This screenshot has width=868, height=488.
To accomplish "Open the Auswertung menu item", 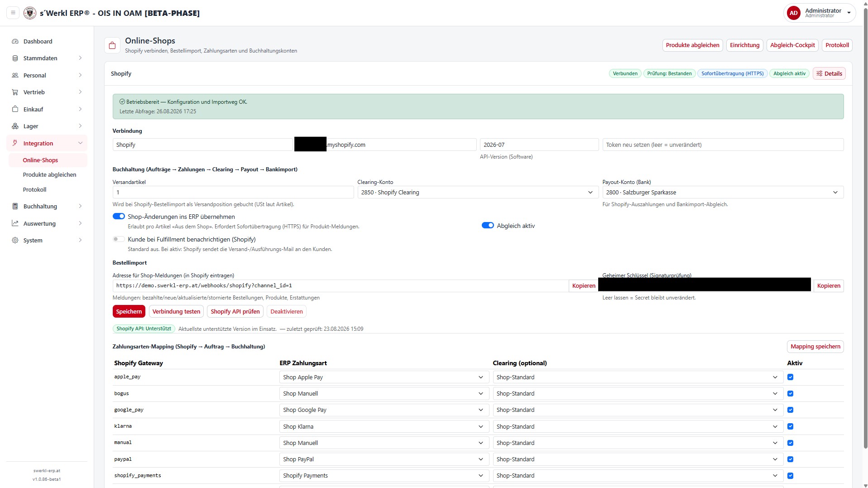I will [47, 223].
